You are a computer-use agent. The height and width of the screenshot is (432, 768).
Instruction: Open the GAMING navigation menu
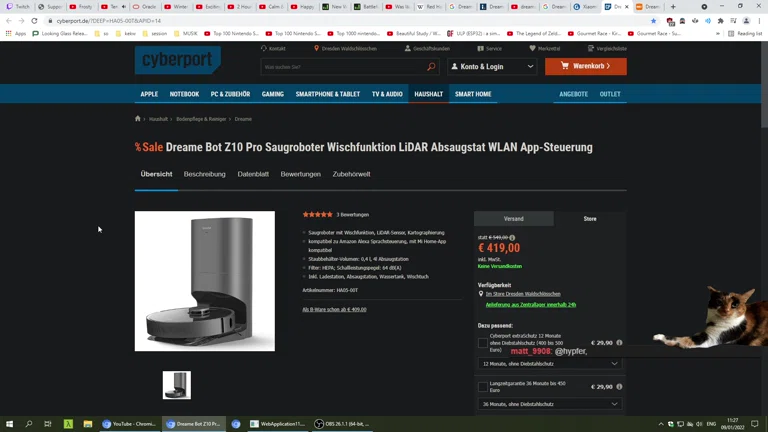[273, 94]
